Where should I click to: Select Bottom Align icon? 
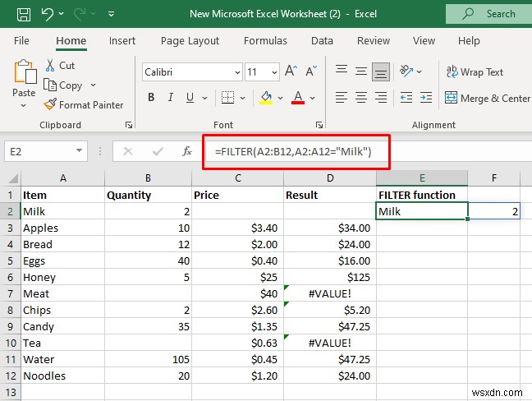(x=381, y=71)
